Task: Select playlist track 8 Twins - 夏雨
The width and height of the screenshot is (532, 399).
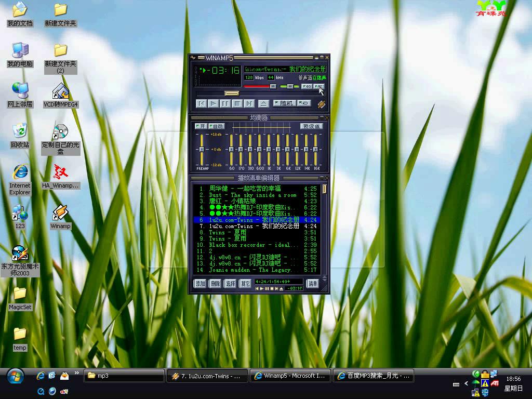Action: coord(257,232)
